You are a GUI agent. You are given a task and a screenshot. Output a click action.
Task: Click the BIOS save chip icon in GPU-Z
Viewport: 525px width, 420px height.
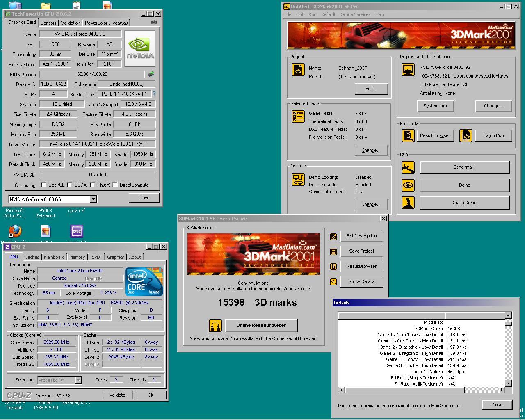click(151, 74)
